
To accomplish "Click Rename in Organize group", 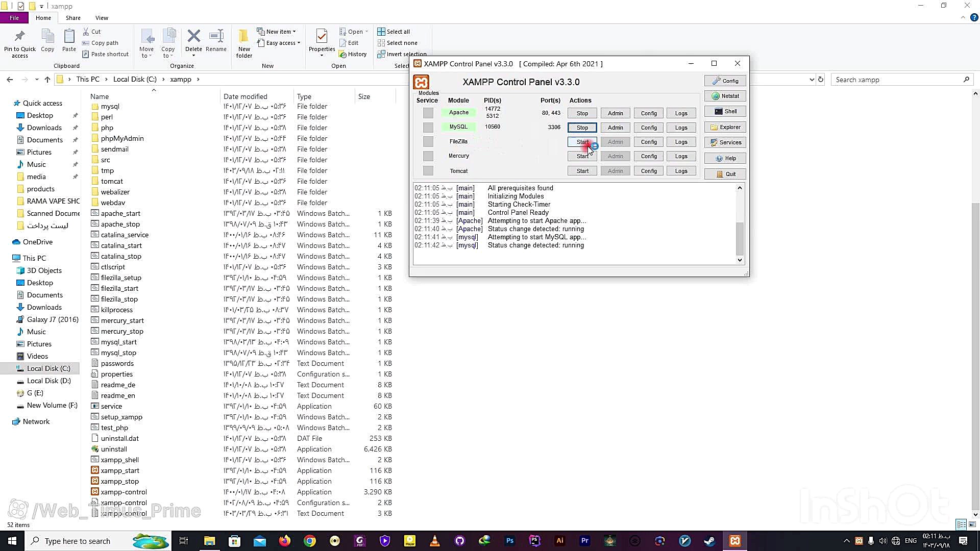I will [216, 41].
